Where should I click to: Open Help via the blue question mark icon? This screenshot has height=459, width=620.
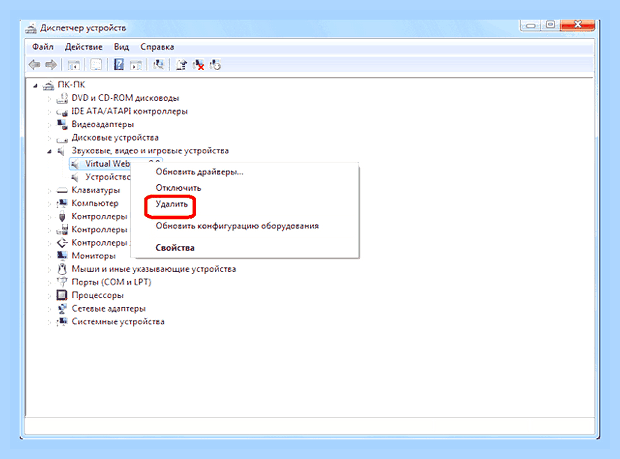pos(119,64)
